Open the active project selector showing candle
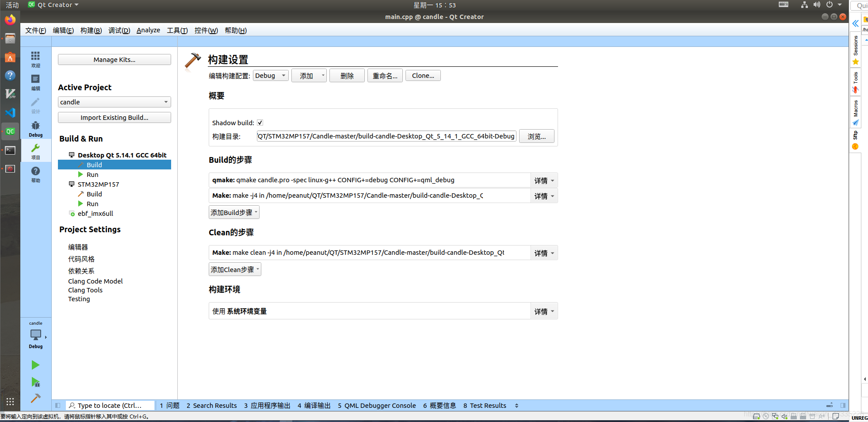Screen dimensions: 868x422 (x=114, y=102)
